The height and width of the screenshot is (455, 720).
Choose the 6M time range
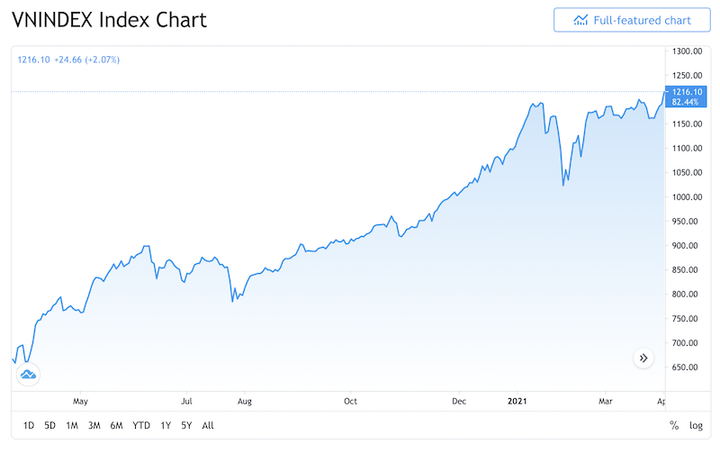tap(116, 426)
